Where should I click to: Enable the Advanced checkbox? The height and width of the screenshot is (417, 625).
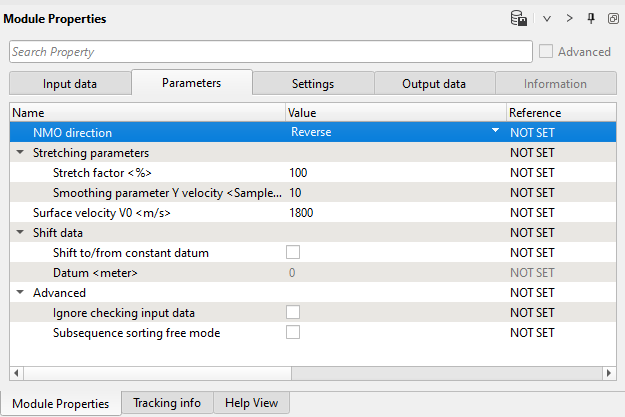coord(546,52)
